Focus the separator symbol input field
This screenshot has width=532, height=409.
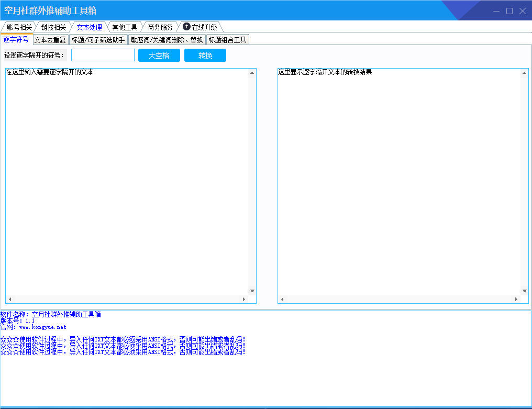pos(103,55)
